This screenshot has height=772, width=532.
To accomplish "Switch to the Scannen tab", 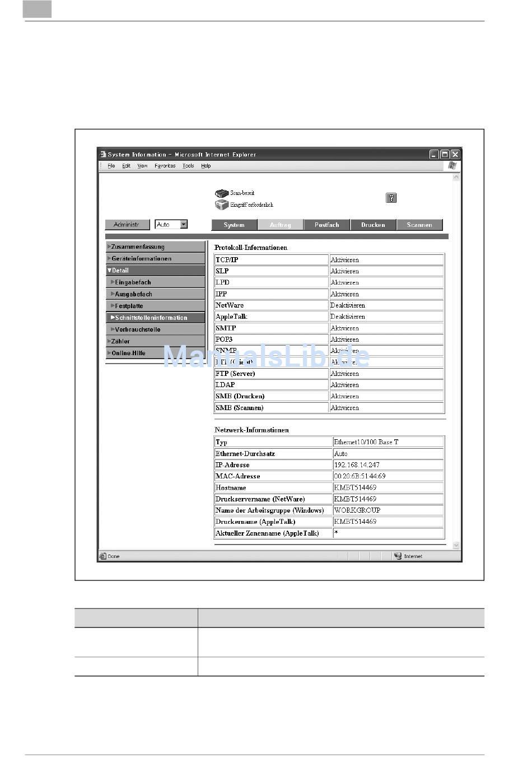I will [419, 225].
